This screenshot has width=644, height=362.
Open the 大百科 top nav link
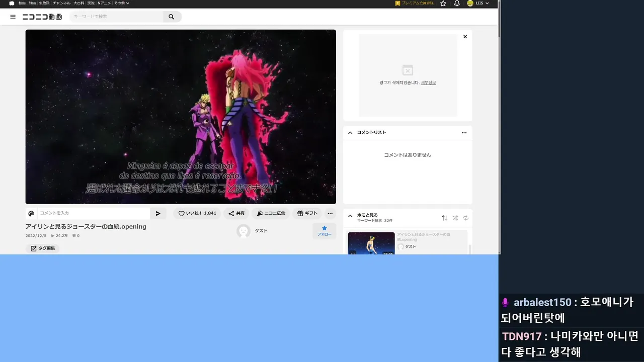tap(79, 3)
